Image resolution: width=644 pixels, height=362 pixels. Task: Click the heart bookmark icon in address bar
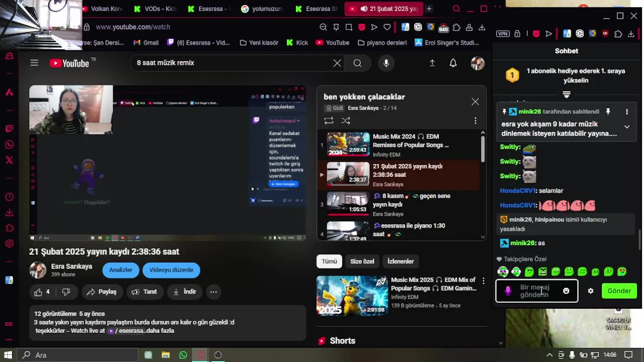(x=387, y=27)
